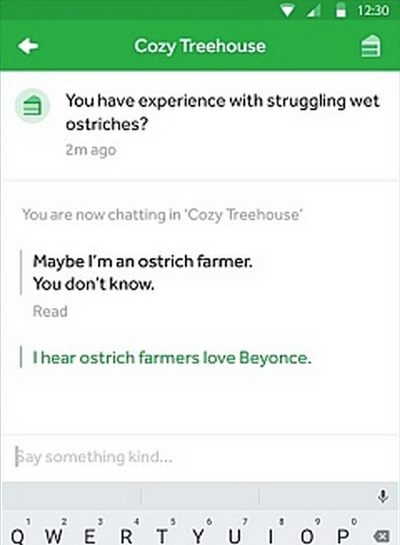400x545 pixels.
Task: Tap the cellular signal icon
Action: coord(313,11)
